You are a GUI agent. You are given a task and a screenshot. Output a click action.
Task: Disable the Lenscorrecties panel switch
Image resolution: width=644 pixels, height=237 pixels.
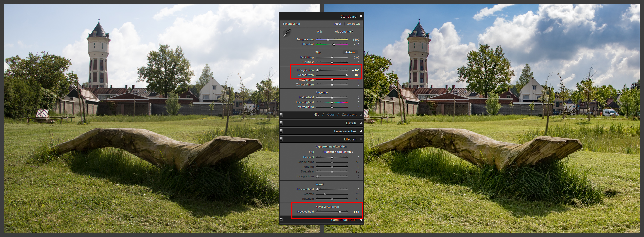[281, 131]
